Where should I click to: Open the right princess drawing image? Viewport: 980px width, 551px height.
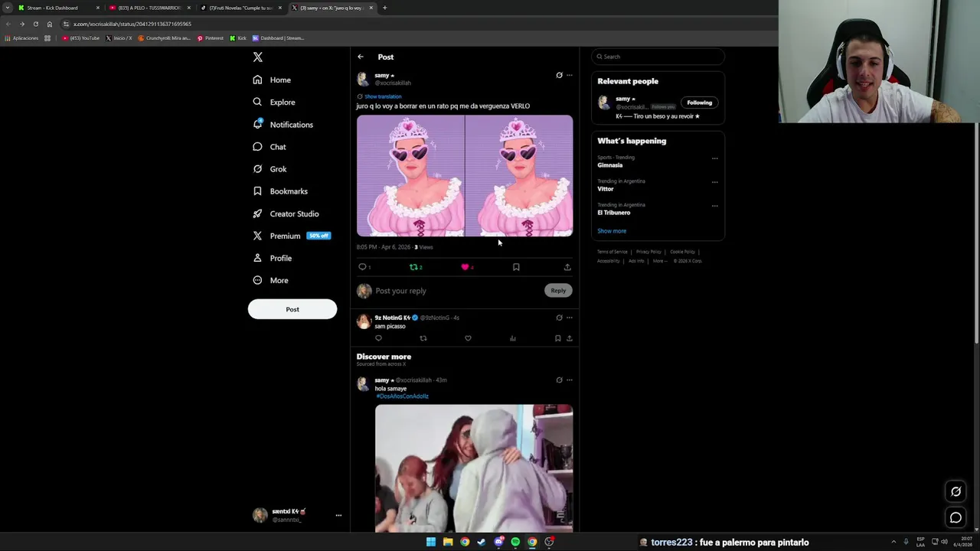[519, 175]
